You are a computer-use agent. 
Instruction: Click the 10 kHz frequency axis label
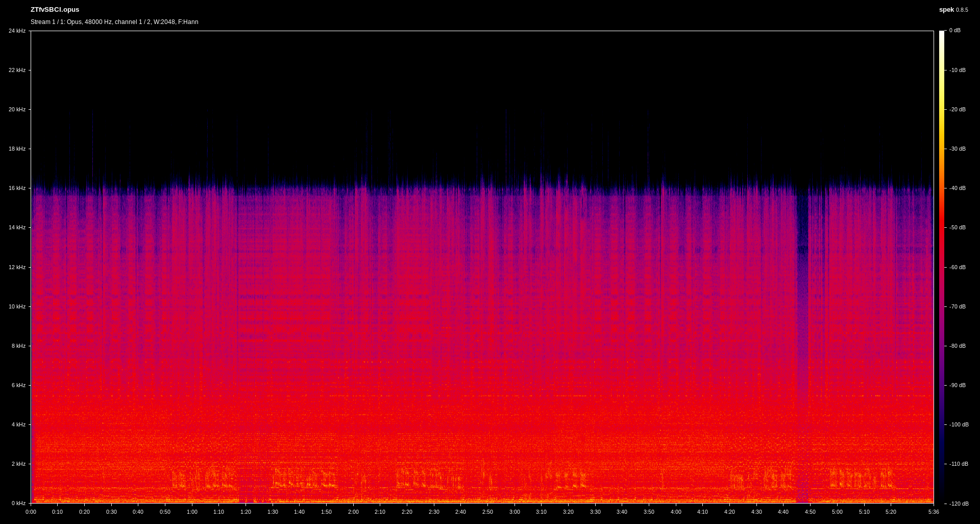click(17, 307)
